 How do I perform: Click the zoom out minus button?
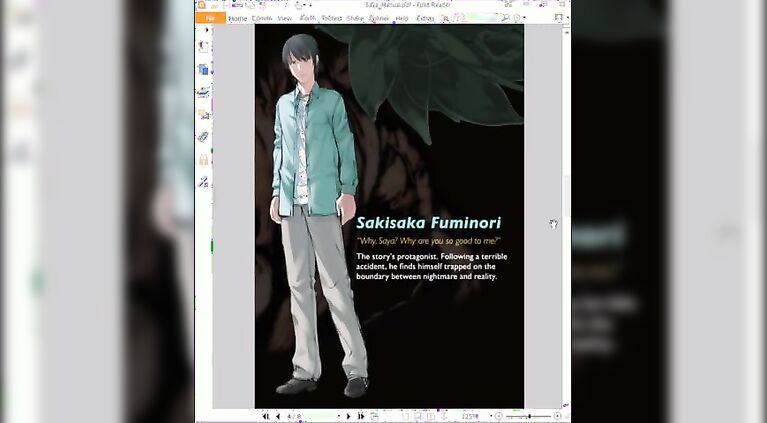(499, 416)
